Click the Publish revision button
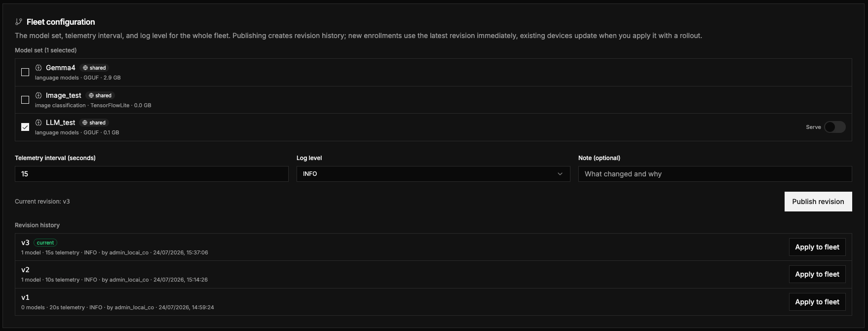The height and width of the screenshot is (331, 868). click(818, 202)
